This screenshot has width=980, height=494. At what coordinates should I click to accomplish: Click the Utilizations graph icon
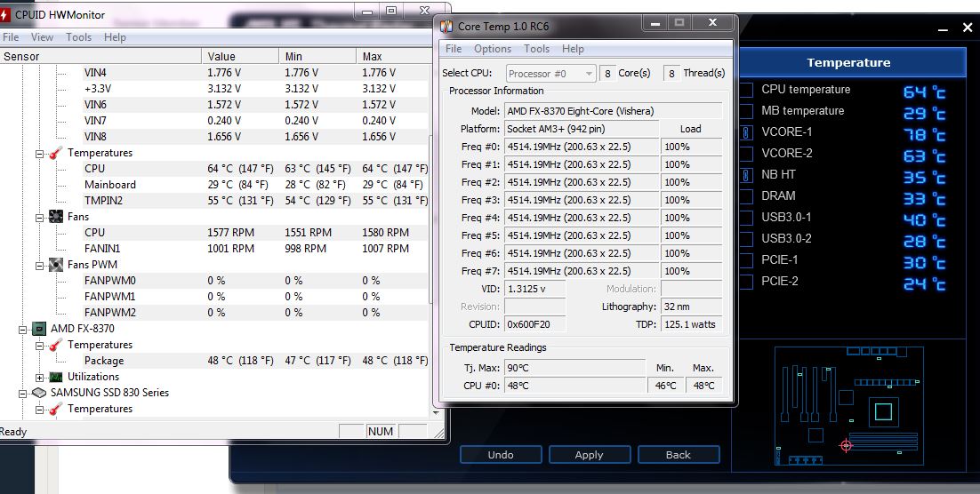click(56, 377)
